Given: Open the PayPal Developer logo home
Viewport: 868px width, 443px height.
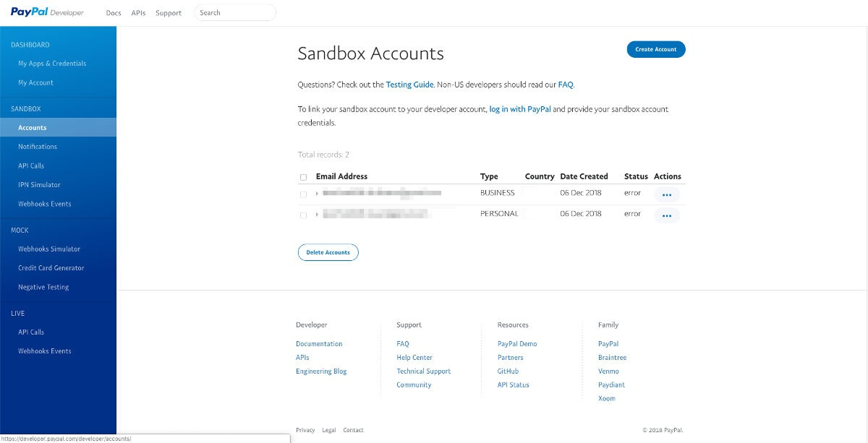Looking at the screenshot, I should (x=47, y=12).
